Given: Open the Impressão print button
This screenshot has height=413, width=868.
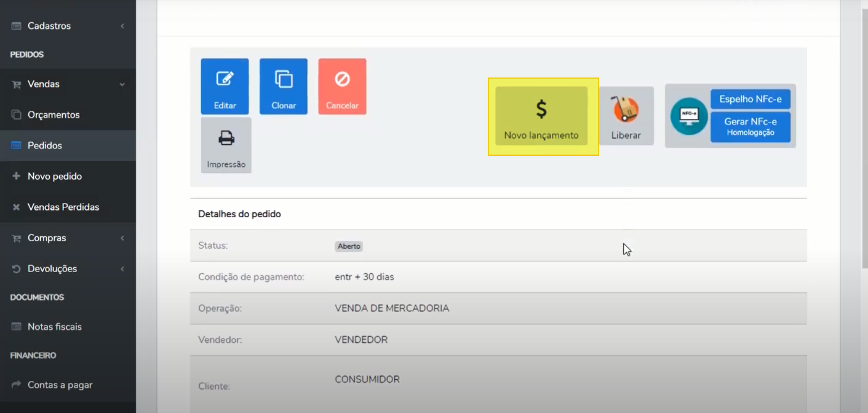Looking at the screenshot, I should pos(226,145).
